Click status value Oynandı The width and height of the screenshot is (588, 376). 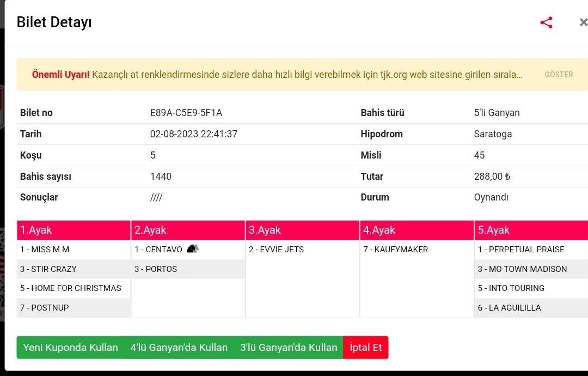click(491, 197)
